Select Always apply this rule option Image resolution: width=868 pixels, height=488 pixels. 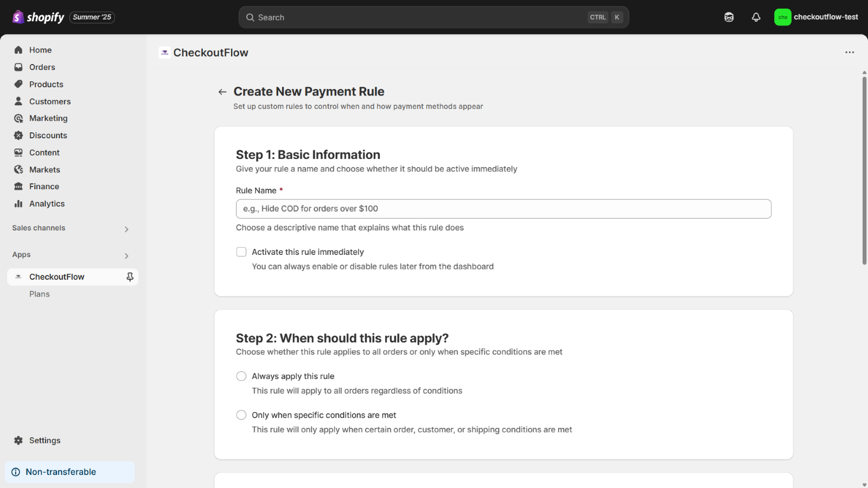pos(241,376)
